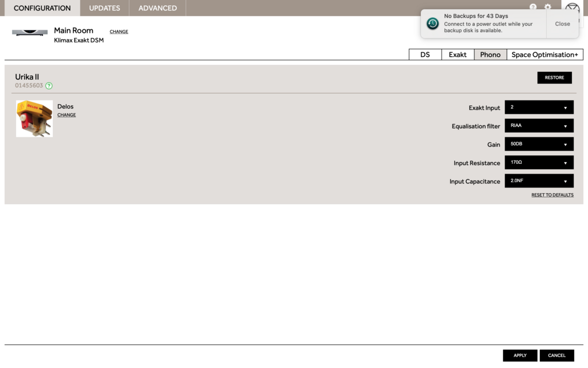Switch to the Updates tab
The height and width of the screenshot is (368, 588).
(105, 8)
